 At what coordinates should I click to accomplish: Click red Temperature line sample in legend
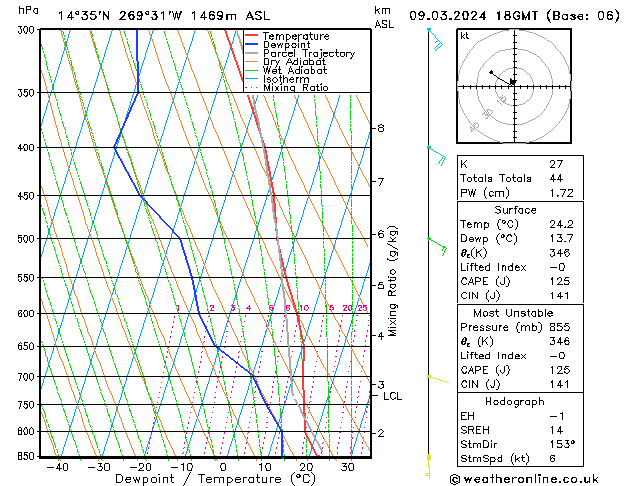(x=251, y=36)
